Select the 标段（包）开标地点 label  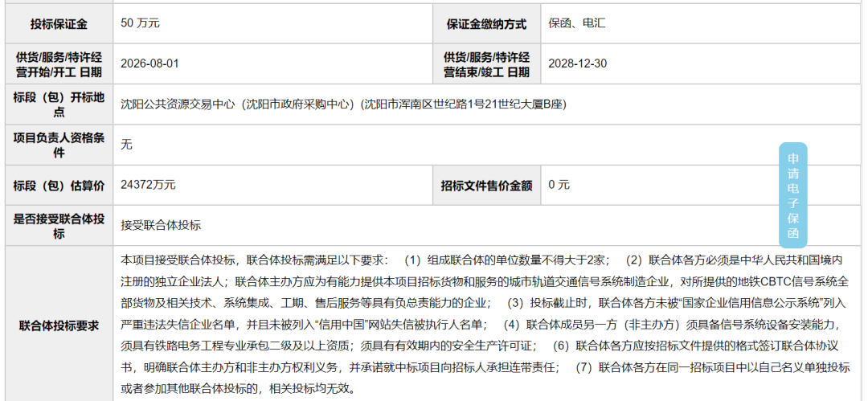59,104
